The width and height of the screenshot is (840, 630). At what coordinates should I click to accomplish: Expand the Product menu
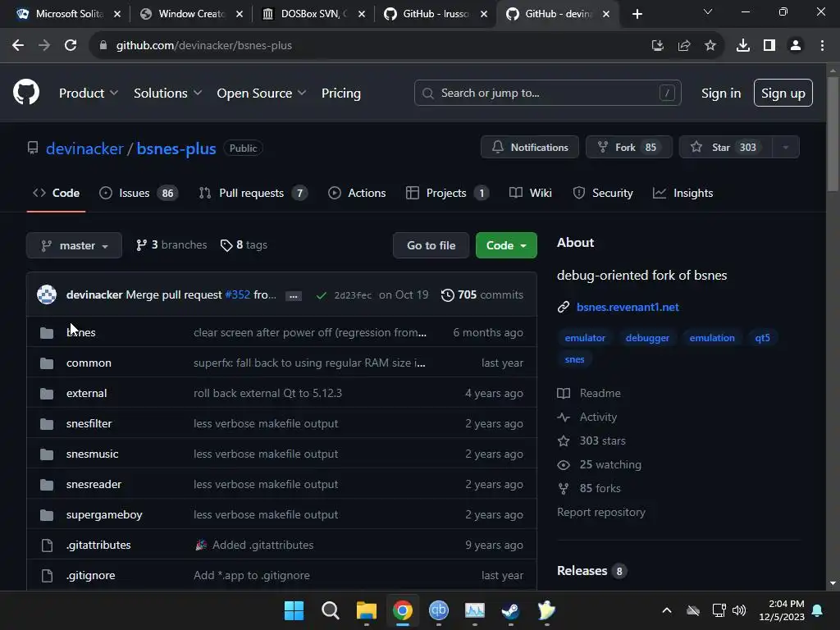(89, 94)
